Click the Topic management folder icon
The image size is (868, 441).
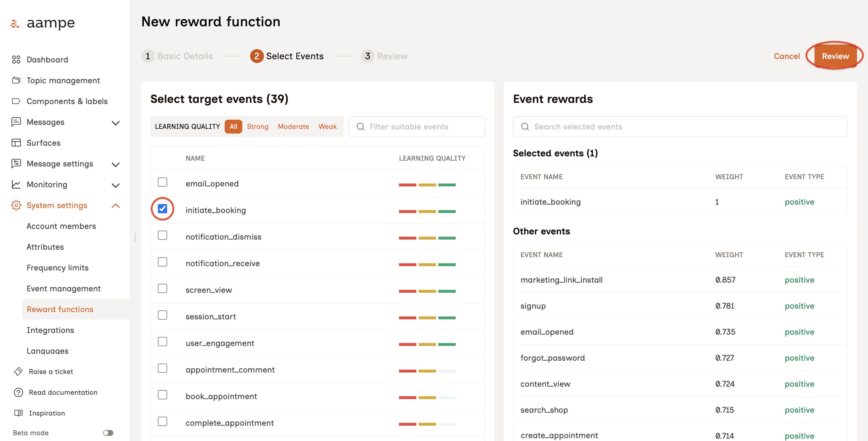coord(16,81)
